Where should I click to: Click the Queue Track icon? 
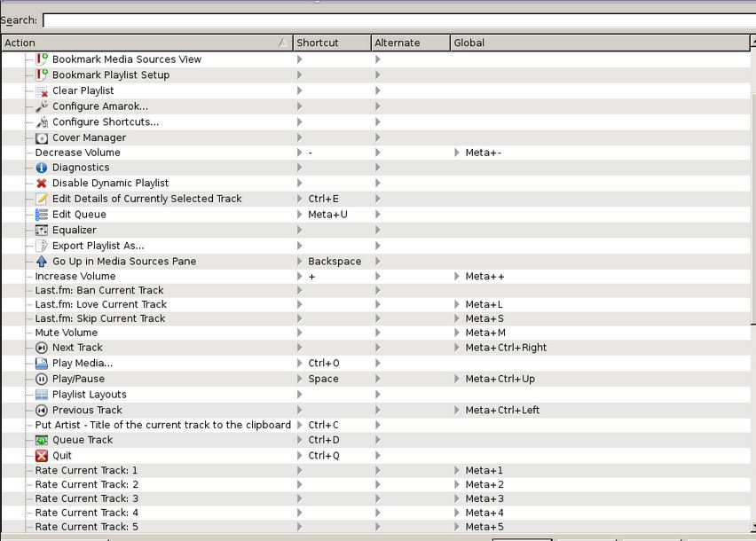click(x=42, y=440)
